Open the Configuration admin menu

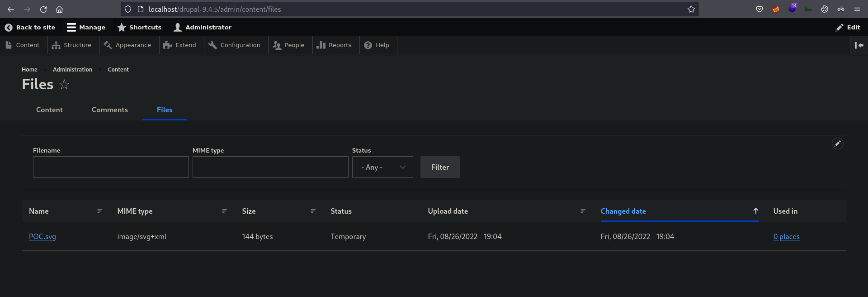tap(235, 45)
